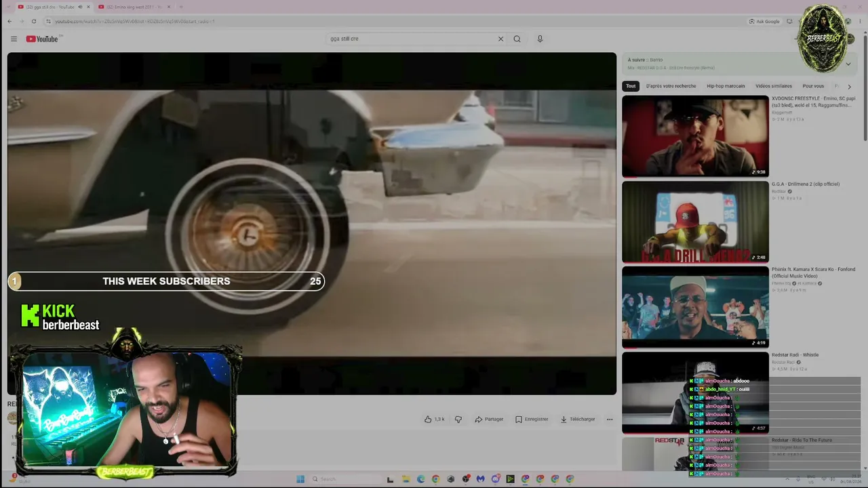Viewport: 868px width, 488px height.
Task: Click the browser address bar URL
Action: [134, 21]
